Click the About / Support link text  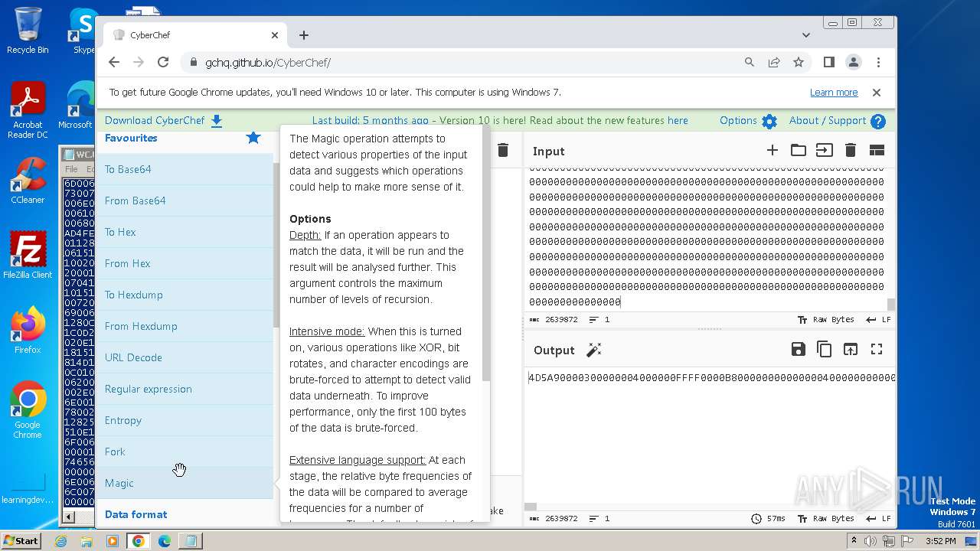coord(828,120)
